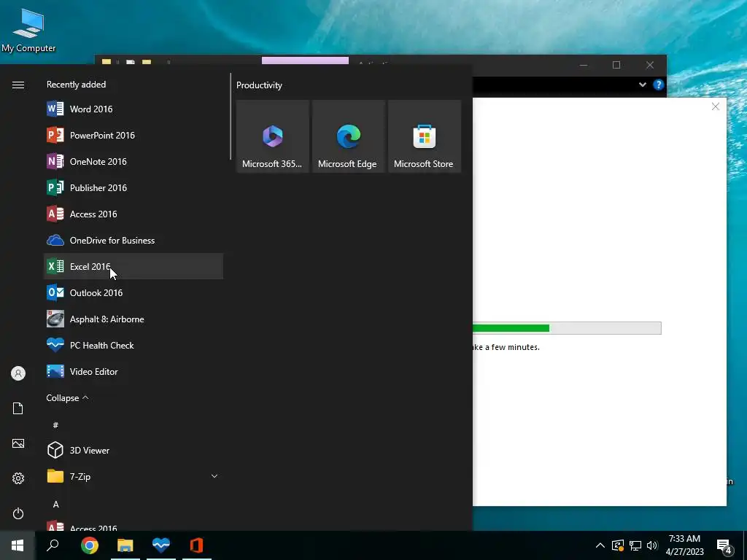747x560 pixels.
Task: Jump to the A letter section header
Action: [55, 505]
